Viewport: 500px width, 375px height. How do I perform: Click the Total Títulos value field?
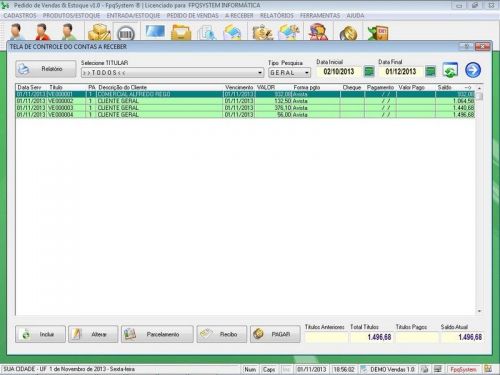point(372,337)
